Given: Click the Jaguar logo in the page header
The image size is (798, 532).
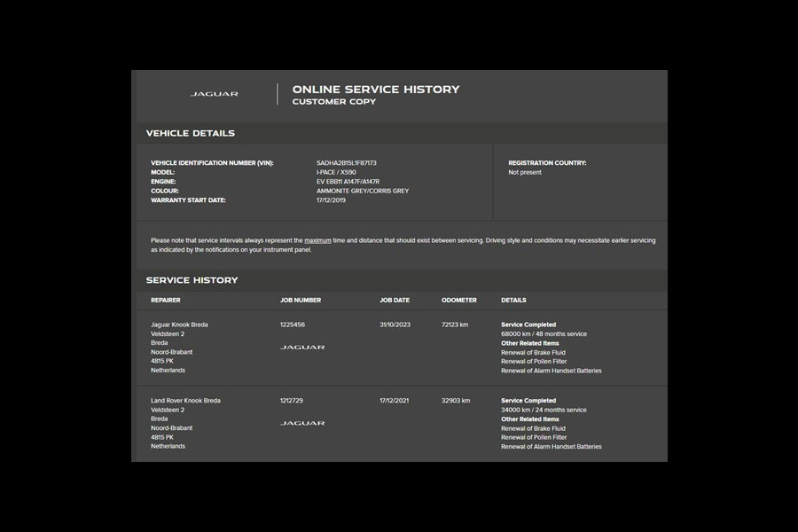Looking at the screenshot, I should 215,94.
